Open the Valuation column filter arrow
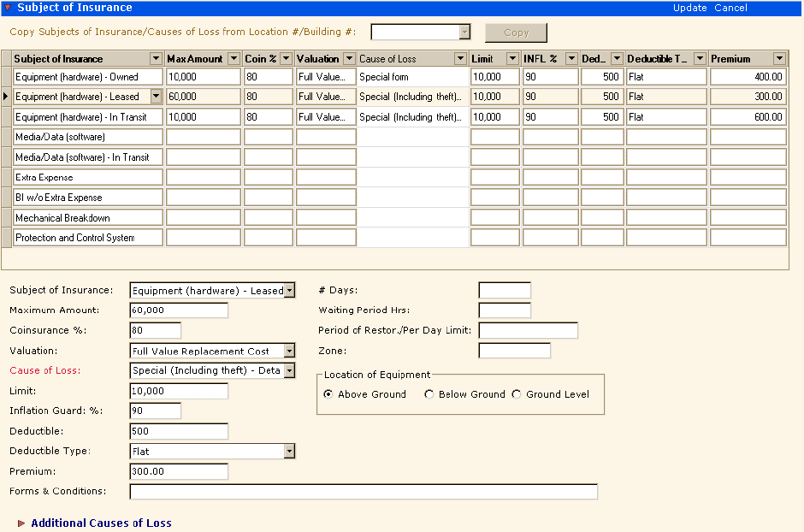The height and width of the screenshot is (532, 804). click(349, 58)
